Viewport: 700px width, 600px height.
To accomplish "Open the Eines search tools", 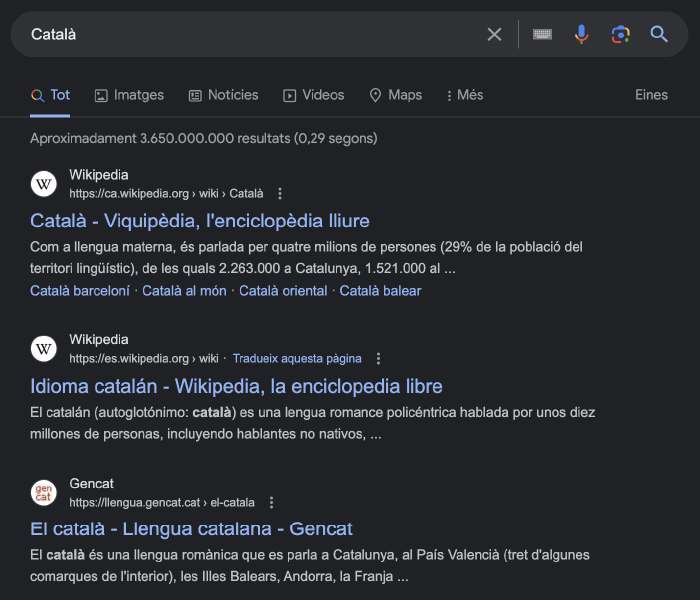I will 651,95.
